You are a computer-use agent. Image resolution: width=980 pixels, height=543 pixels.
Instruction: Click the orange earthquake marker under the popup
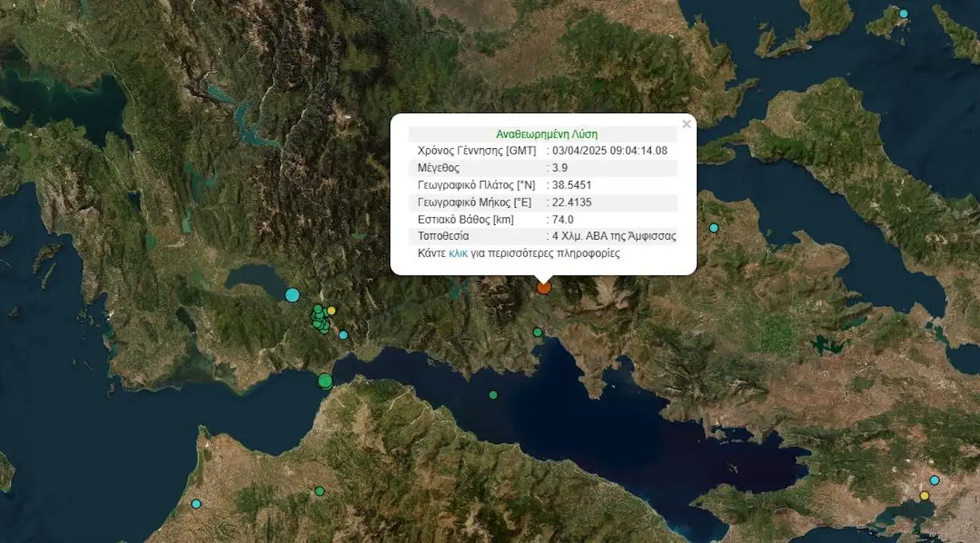coord(544,287)
